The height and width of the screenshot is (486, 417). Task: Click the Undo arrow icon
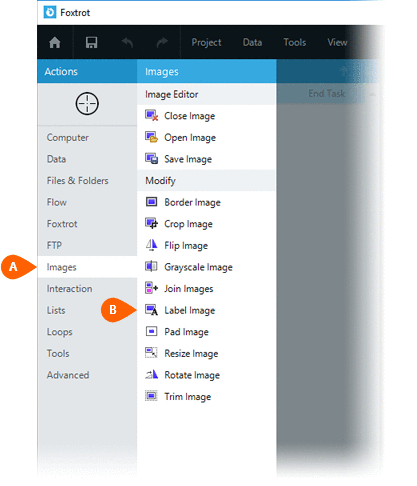tap(127, 43)
